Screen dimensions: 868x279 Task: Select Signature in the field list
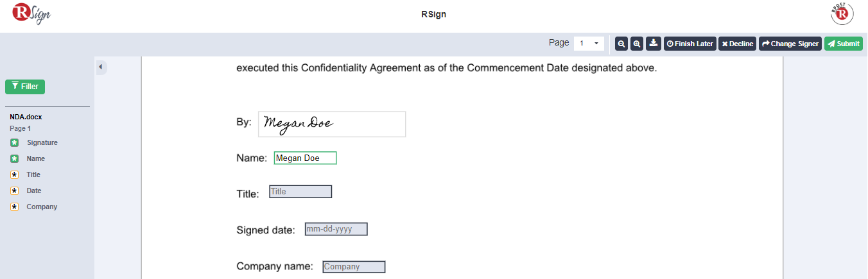coord(42,142)
